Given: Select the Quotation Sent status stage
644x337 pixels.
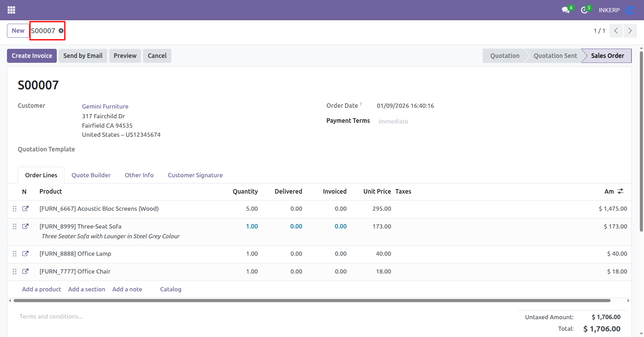Looking at the screenshot, I should pyautogui.click(x=555, y=56).
